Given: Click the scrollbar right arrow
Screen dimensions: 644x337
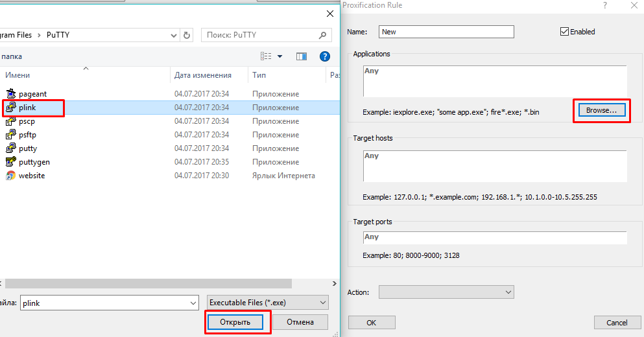Looking at the screenshot, I should click(334, 284).
